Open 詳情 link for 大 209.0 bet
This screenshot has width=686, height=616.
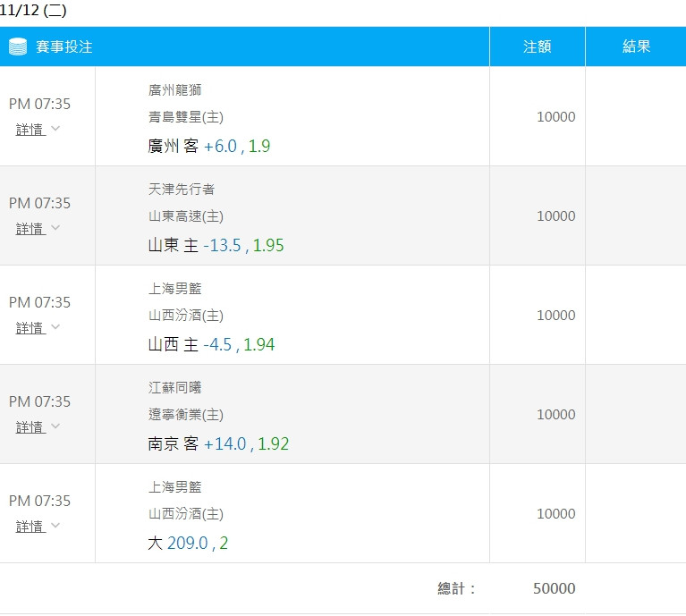tap(30, 527)
